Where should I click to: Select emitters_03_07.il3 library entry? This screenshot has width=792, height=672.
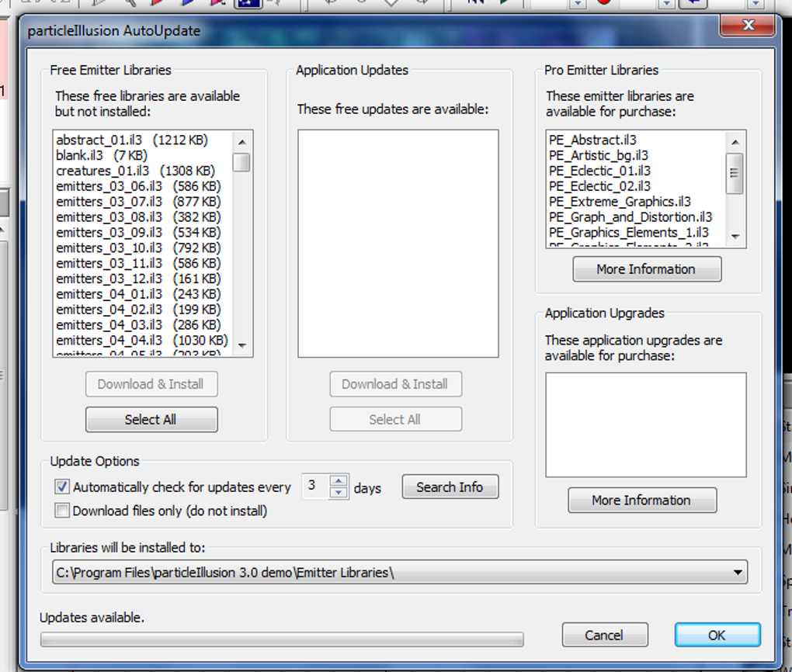click(138, 202)
